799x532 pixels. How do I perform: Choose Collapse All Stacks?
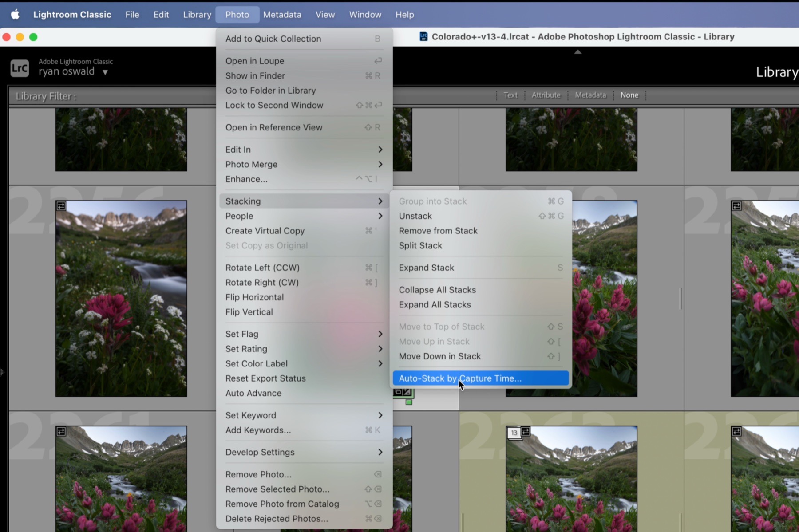tap(481, 290)
